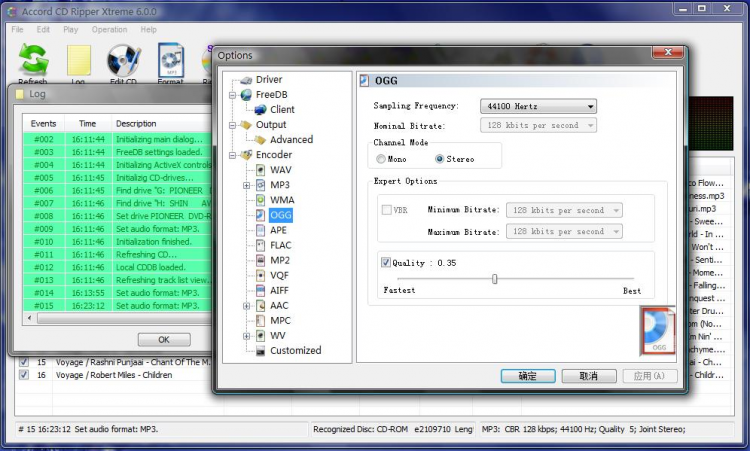Open the Help menu
The image size is (750, 451).
click(x=148, y=30)
